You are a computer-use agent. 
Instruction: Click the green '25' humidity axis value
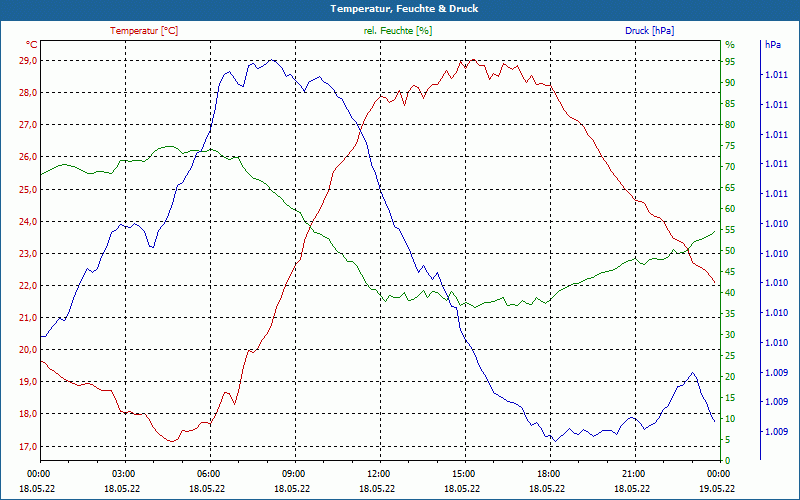pyautogui.click(x=730, y=356)
